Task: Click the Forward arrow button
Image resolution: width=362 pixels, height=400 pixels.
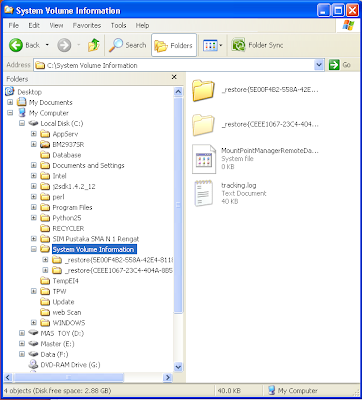Action: pos(64,45)
